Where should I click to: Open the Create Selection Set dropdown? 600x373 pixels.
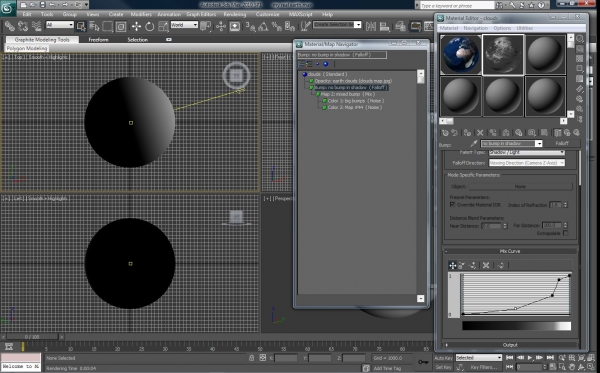[337, 25]
